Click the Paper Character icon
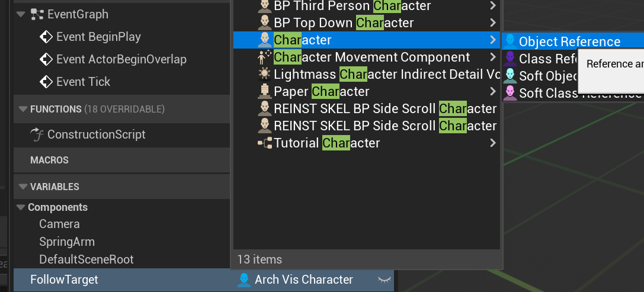The width and height of the screenshot is (644, 292). click(x=264, y=91)
